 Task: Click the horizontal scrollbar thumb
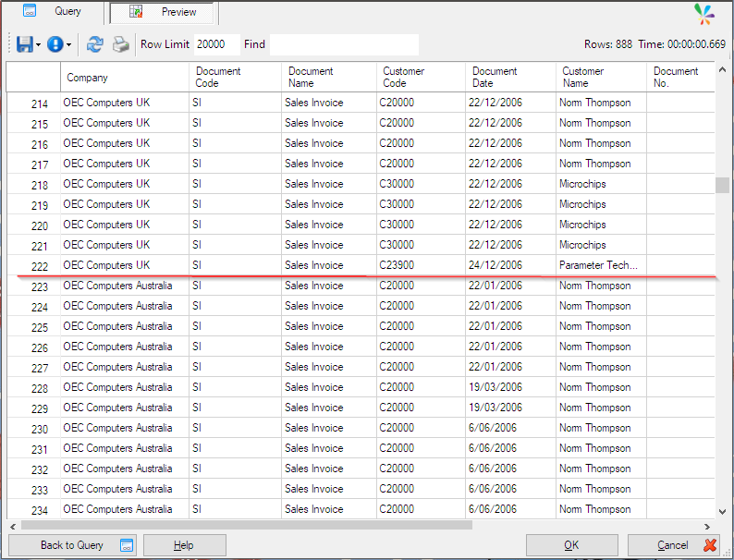click(247, 526)
